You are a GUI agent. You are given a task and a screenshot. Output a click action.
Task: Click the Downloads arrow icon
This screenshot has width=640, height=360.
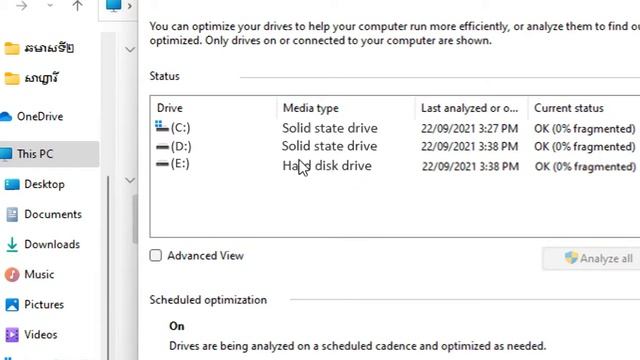tap(12, 244)
